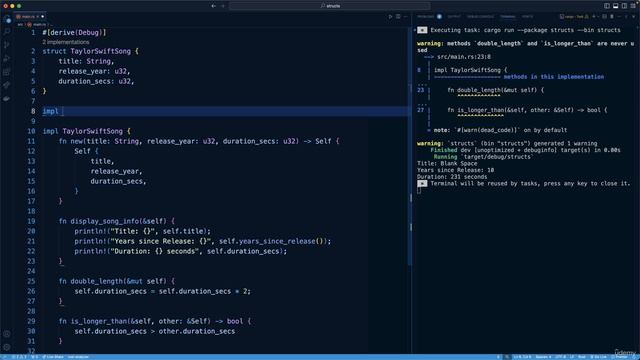Open src/main.rs:23:8 link in terminal
Viewport: 640px width, 360px height.
click(464, 57)
